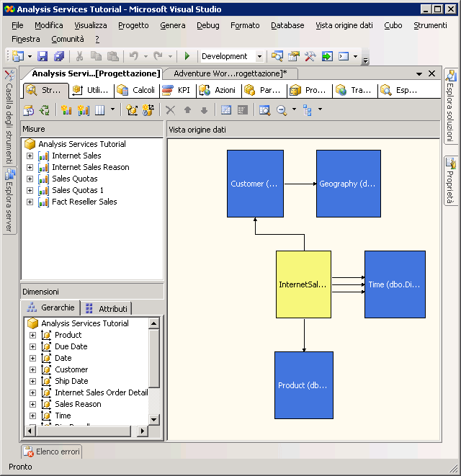Click the Zoom magnifier icon
Viewport: 461px width, 476px height.
[x=282, y=110]
